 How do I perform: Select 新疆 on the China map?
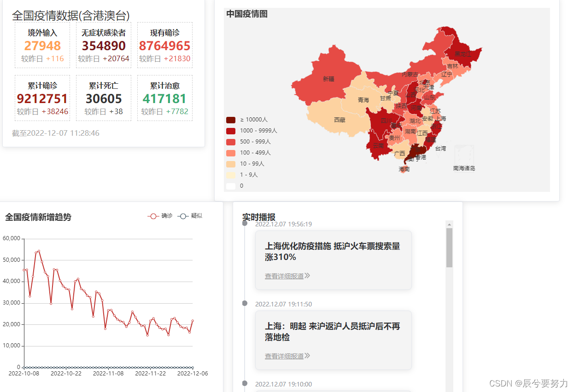[x=328, y=79]
